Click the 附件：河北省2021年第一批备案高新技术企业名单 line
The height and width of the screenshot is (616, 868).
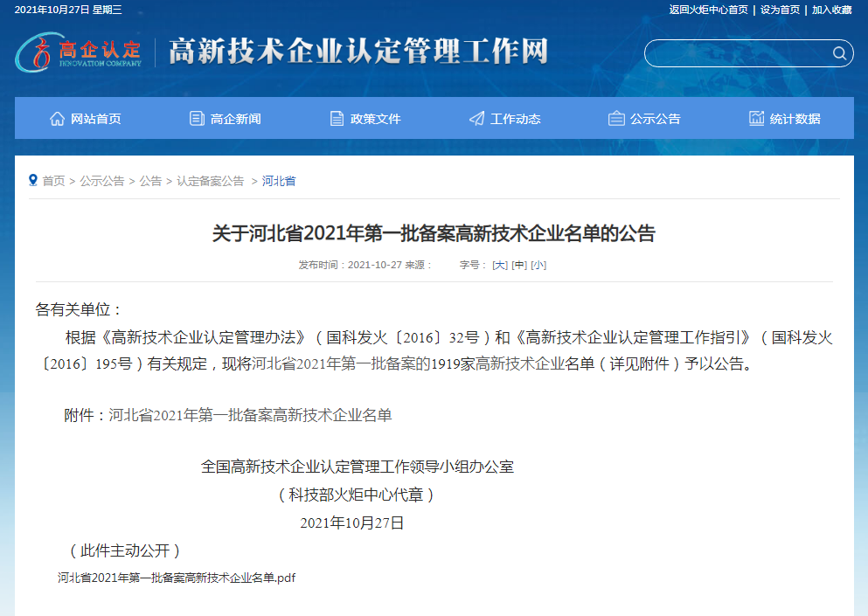coord(228,415)
